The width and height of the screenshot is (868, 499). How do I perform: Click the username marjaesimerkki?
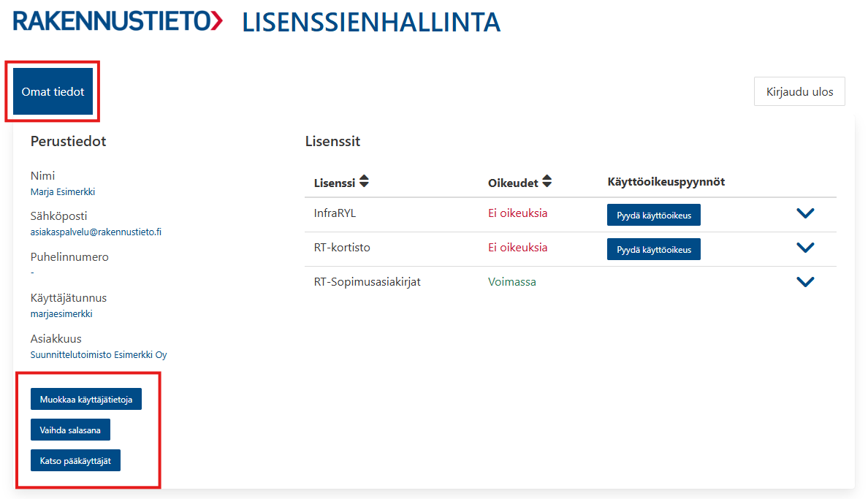pyautogui.click(x=61, y=313)
